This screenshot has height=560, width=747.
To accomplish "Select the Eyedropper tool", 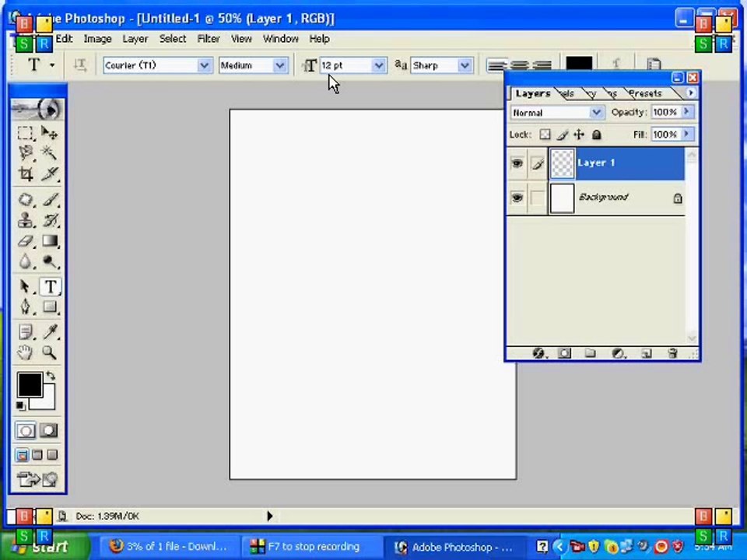I will pyautogui.click(x=50, y=331).
